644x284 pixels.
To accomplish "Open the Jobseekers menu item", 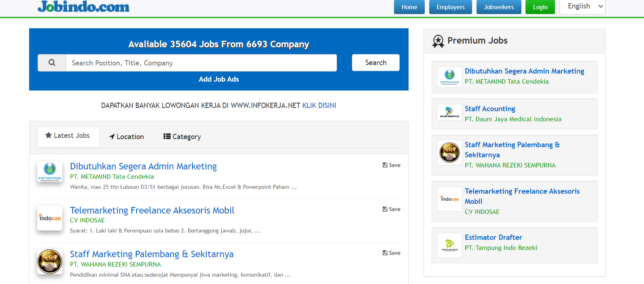I will tap(498, 7).
